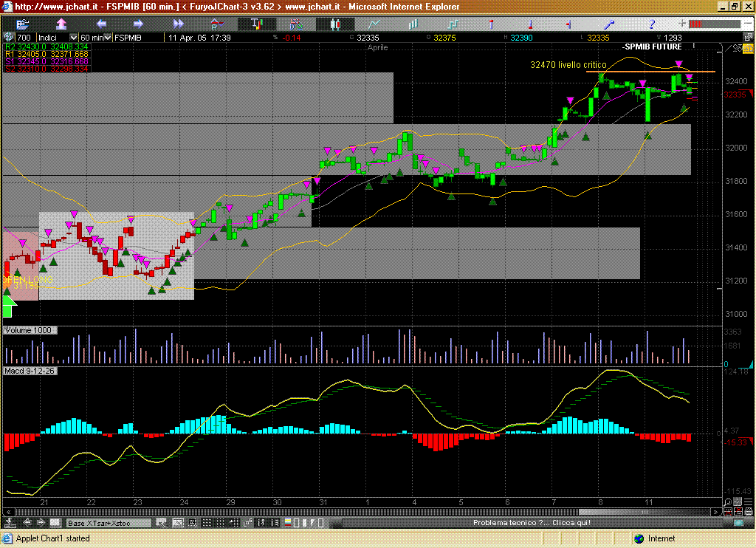The height and width of the screenshot is (548, 756).
Task: Expand the 60 min timeframe dropdown
Action: coord(108,38)
